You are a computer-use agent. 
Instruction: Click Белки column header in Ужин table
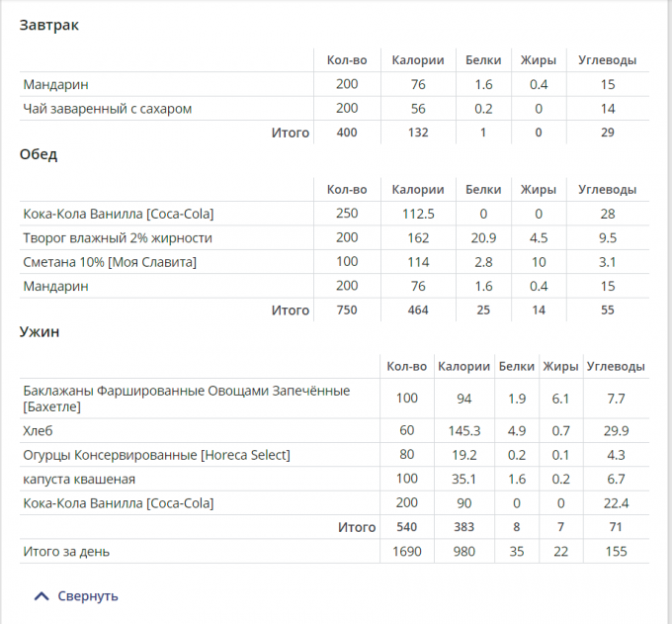516,366
